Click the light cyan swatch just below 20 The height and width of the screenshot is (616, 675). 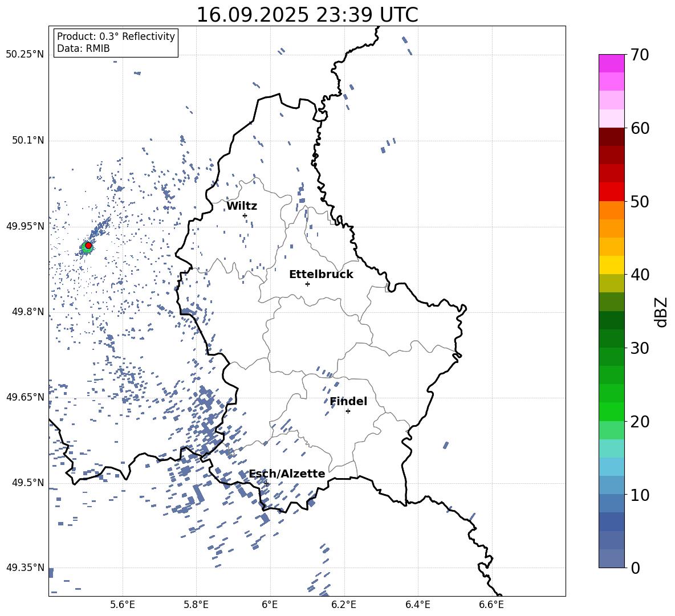click(x=612, y=448)
